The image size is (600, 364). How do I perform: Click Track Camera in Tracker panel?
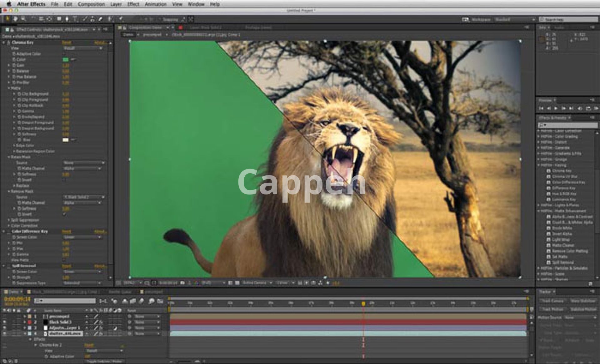(x=552, y=301)
